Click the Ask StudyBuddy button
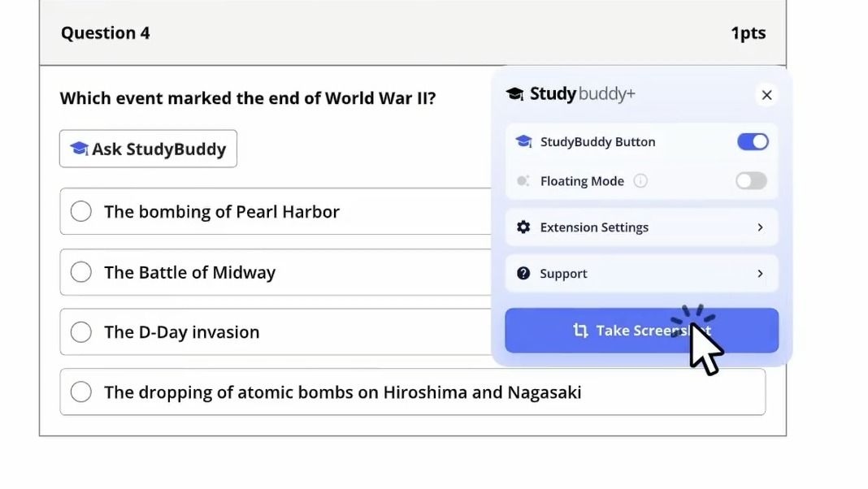The image size is (868, 489). pyautogui.click(x=149, y=149)
